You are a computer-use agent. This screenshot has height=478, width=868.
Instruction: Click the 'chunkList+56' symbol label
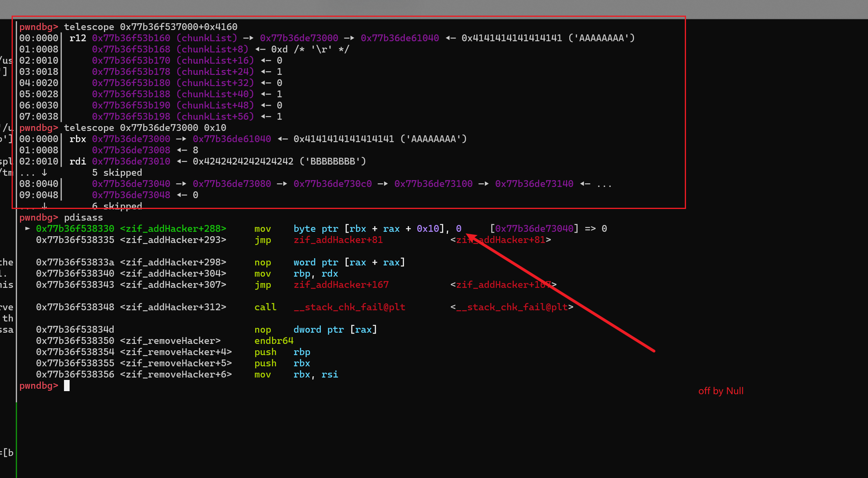point(215,116)
